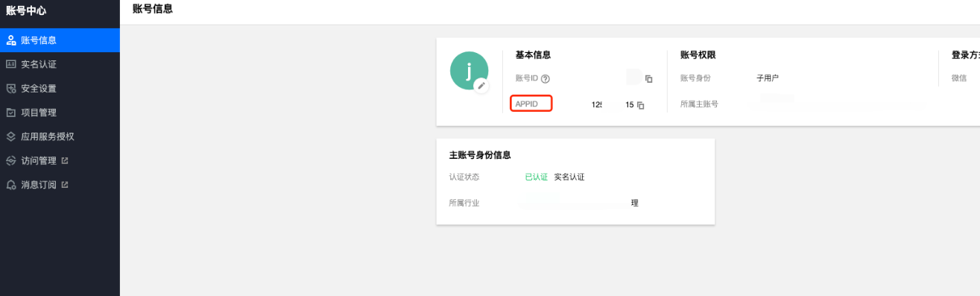980x296 pixels.
Task: Click the 消息订阅 bell icon
Action: click(x=11, y=184)
